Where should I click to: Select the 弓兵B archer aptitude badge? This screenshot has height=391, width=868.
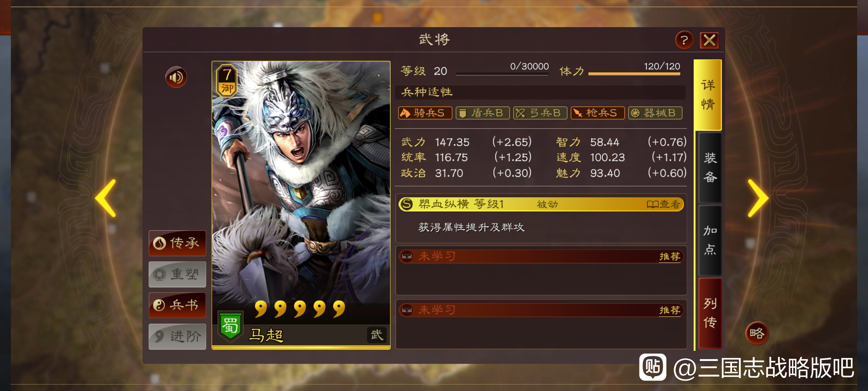540,113
